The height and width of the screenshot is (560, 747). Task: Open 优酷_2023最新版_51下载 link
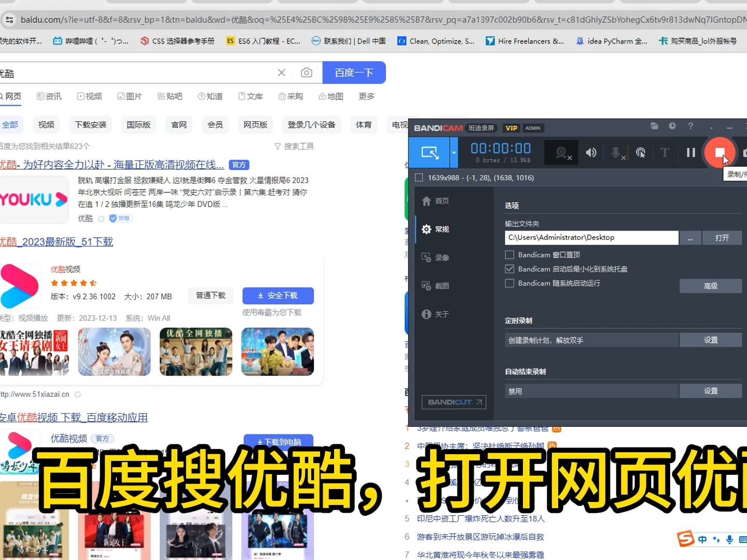(57, 242)
